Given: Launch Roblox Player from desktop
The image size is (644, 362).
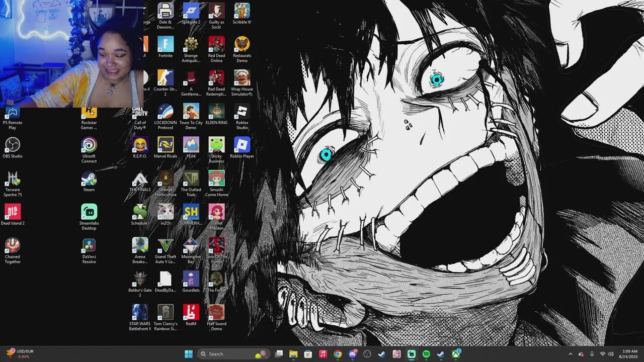Looking at the screenshot, I should 242,148.
